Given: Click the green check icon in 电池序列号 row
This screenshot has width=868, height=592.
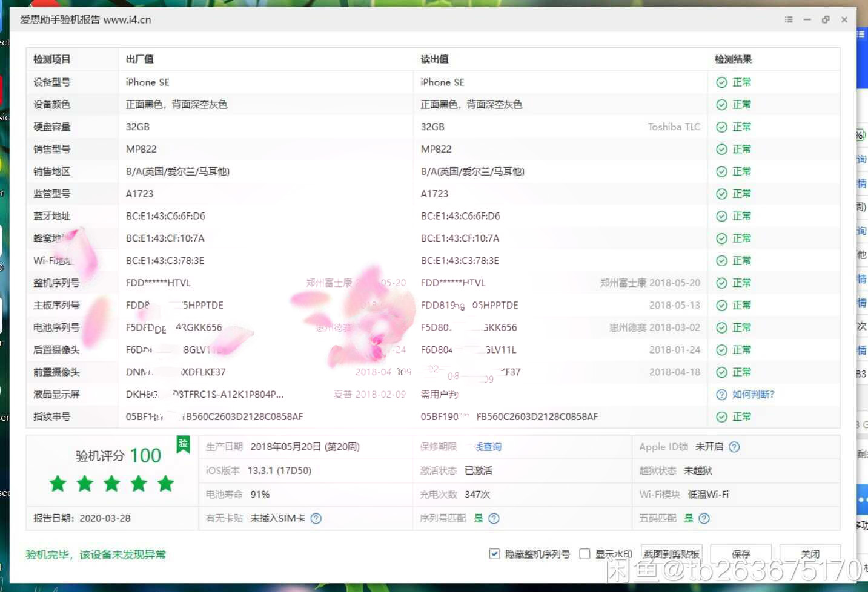Looking at the screenshot, I should (721, 327).
